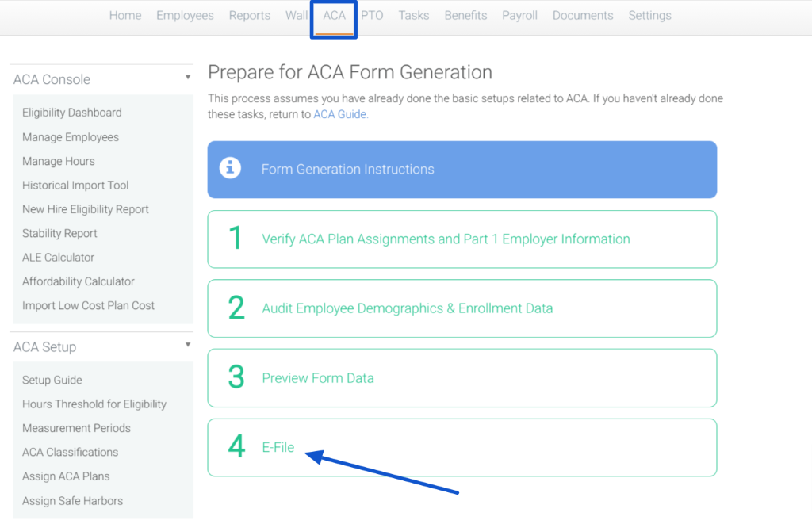Open Setup Guide under ACA Setup
This screenshot has height=524, width=812.
52,380
